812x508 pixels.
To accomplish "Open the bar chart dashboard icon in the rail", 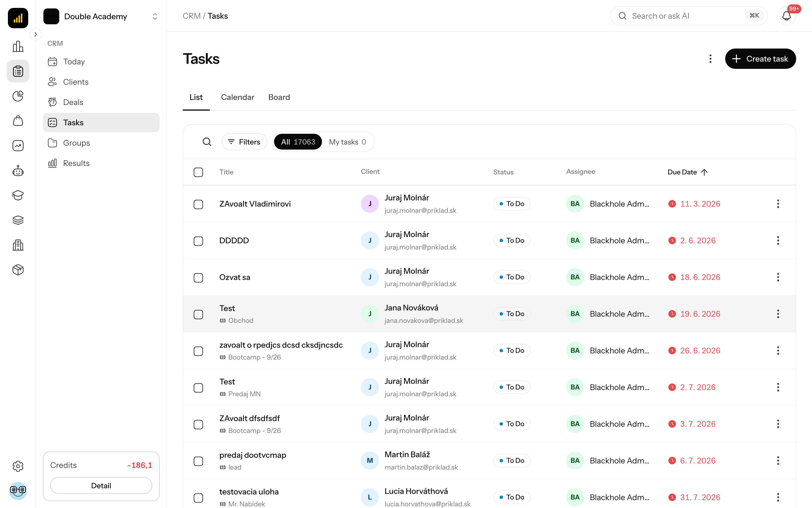I will pyautogui.click(x=18, y=46).
